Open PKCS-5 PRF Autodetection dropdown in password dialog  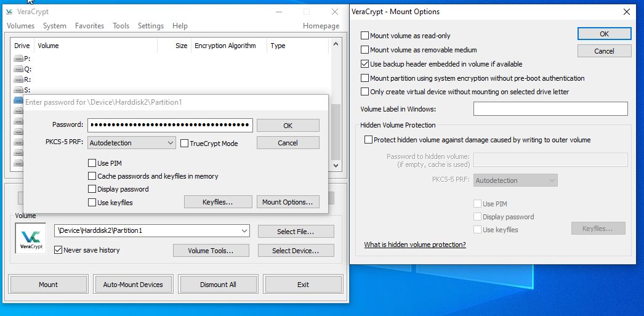tap(132, 143)
